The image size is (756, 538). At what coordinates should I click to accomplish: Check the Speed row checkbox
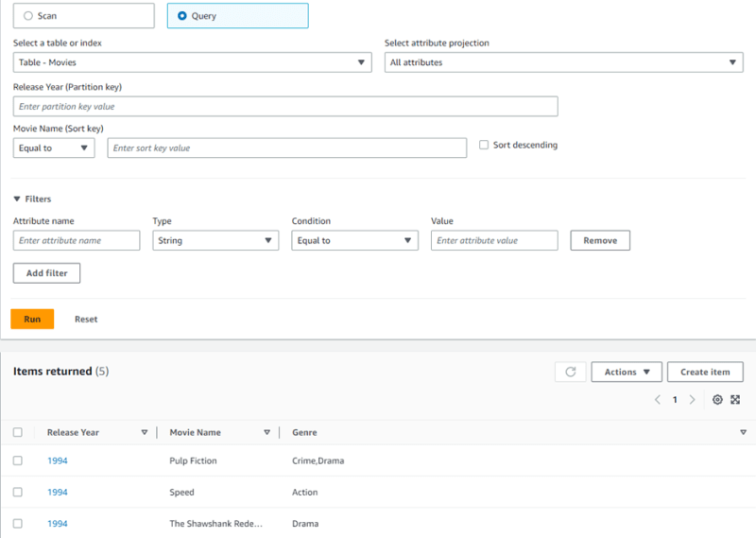click(x=18, y=493)
